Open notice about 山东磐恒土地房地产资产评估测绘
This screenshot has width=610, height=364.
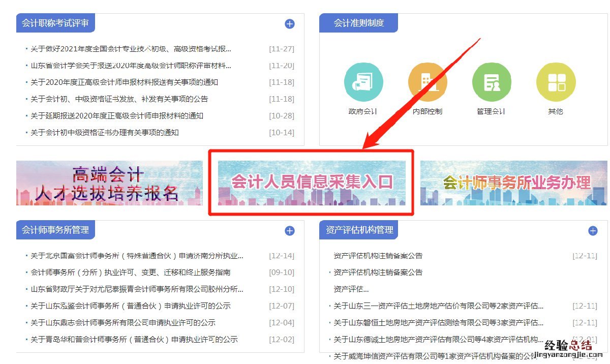(439, 323)
